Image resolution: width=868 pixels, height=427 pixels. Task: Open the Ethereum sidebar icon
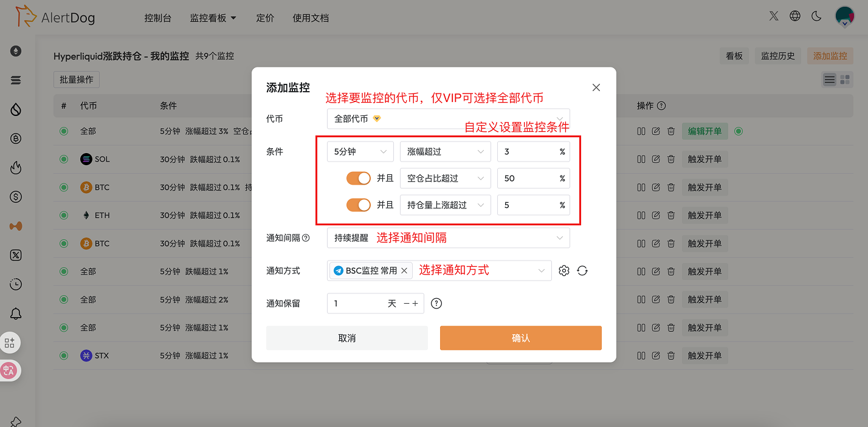pyautogui.click(x=16, y=51)
